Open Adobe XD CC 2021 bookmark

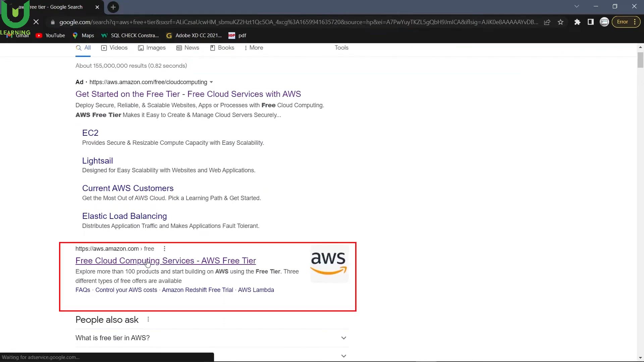click(194, 36)
